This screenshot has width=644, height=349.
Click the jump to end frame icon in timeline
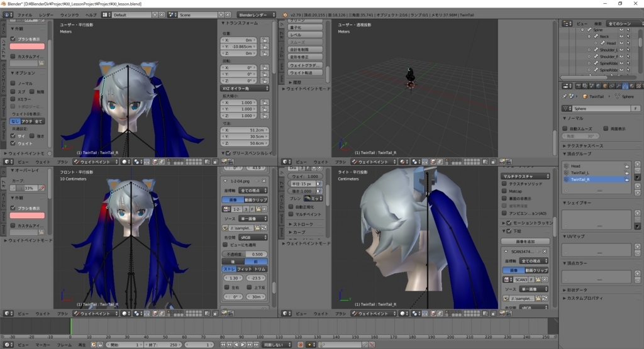point(256,345)
